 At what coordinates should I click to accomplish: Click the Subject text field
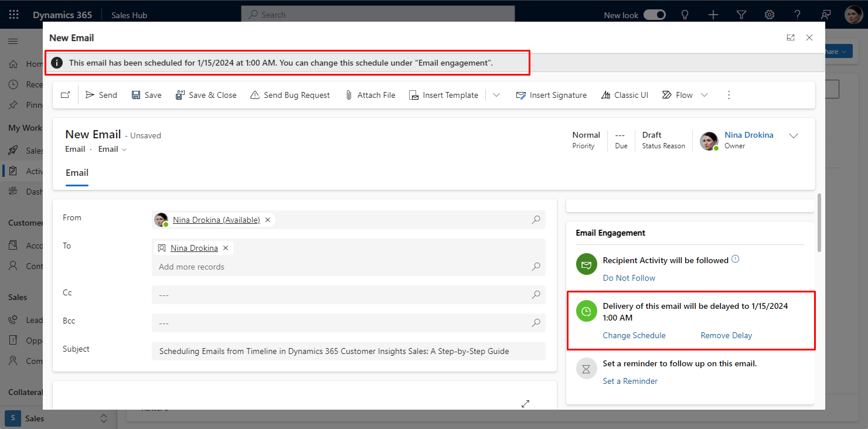(x=349, y=351)
